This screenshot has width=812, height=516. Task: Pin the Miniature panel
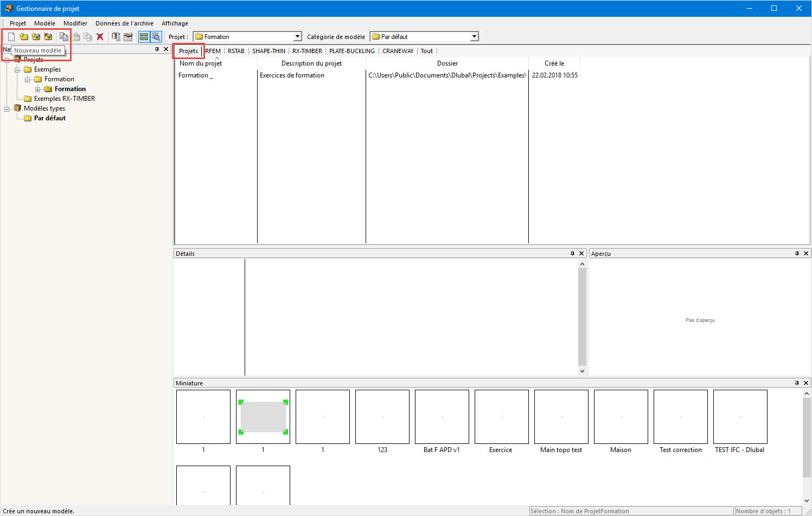pyautogui.click(x=797, y=383)
